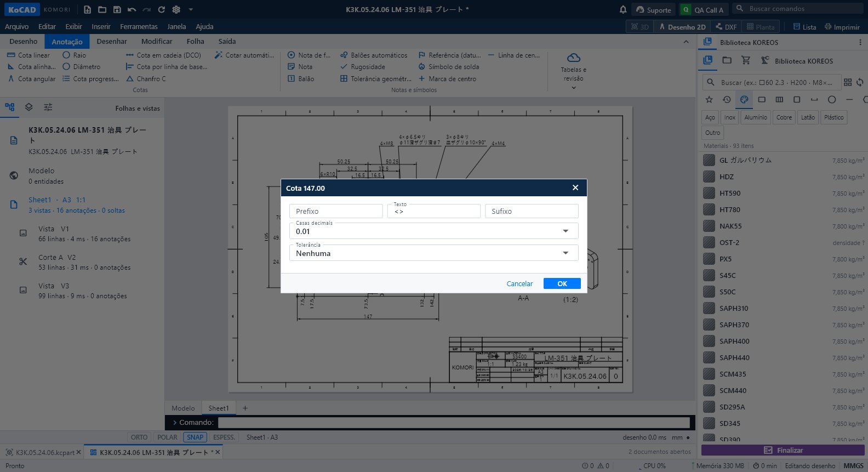
Task: Insert a Balão annotation
Action: [x=301, y=78]
